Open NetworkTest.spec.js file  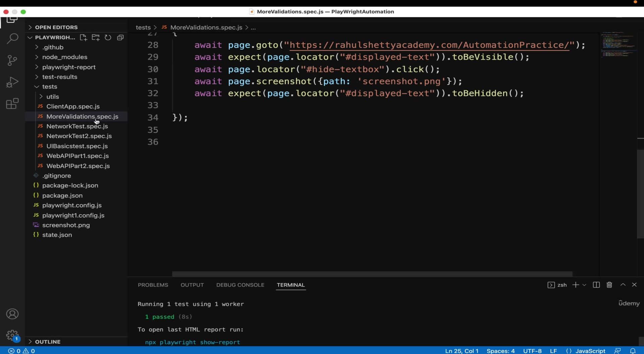click(77, 126)
